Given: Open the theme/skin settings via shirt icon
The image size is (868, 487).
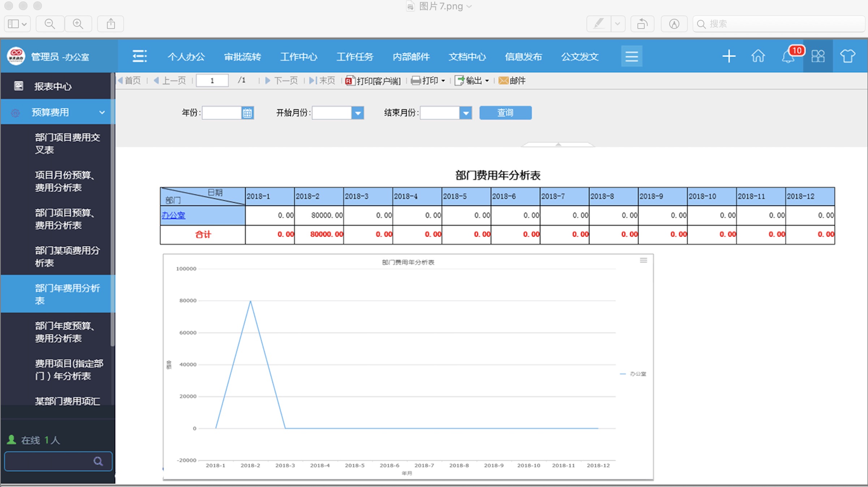Looking at the screenshot, I should pos(848,56).
